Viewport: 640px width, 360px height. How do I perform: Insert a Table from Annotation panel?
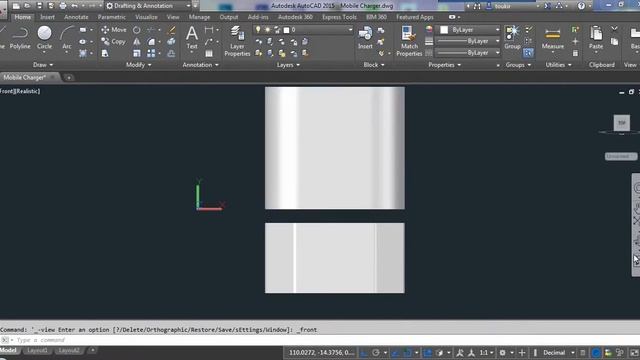click(209, 53)
